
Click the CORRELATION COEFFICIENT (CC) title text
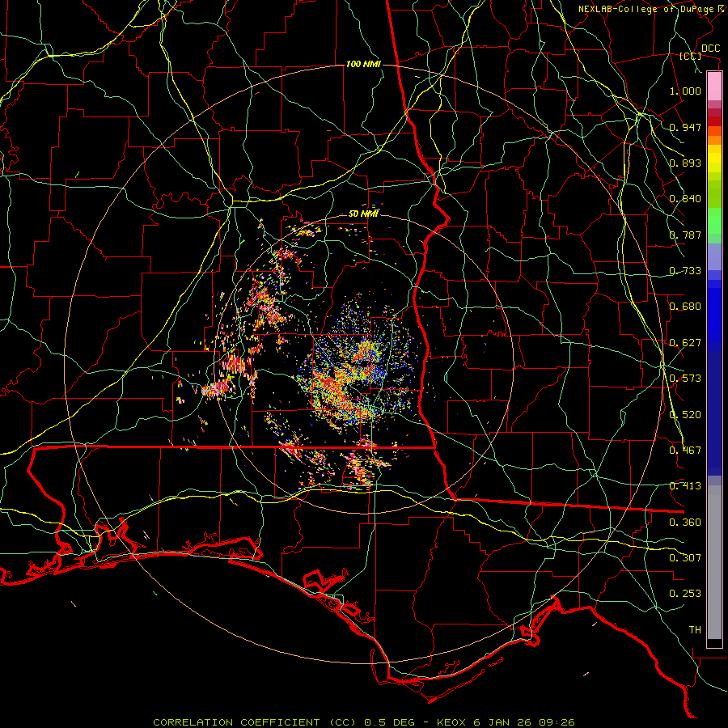point(255,722)
